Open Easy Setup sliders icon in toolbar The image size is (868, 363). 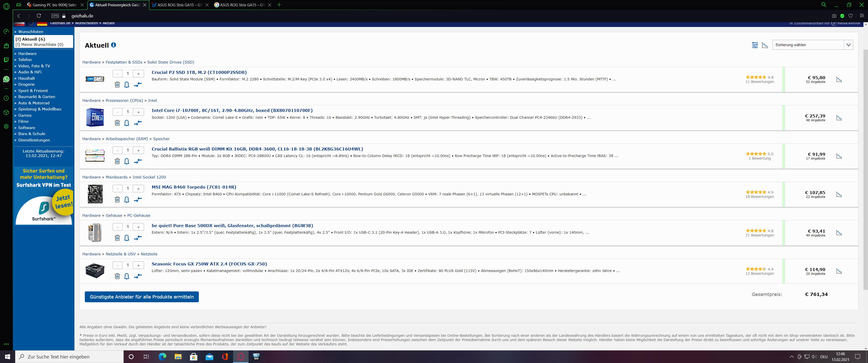point(862,16)
